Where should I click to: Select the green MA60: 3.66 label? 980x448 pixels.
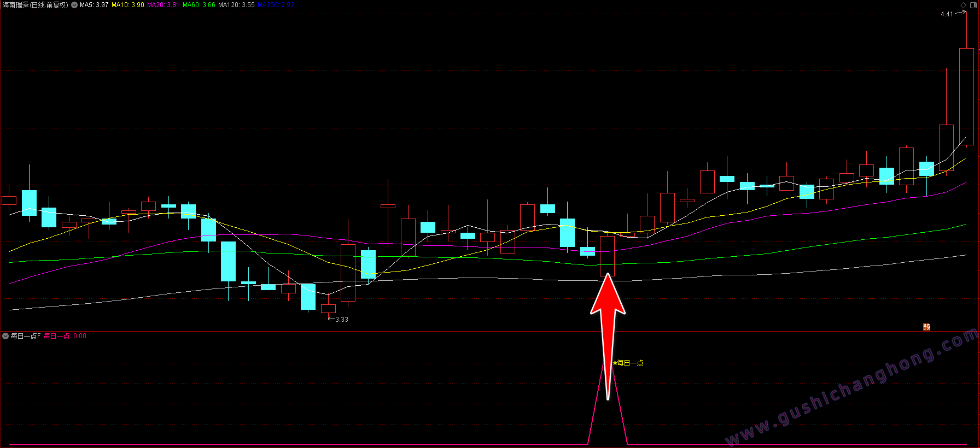[x=199, y=5]
